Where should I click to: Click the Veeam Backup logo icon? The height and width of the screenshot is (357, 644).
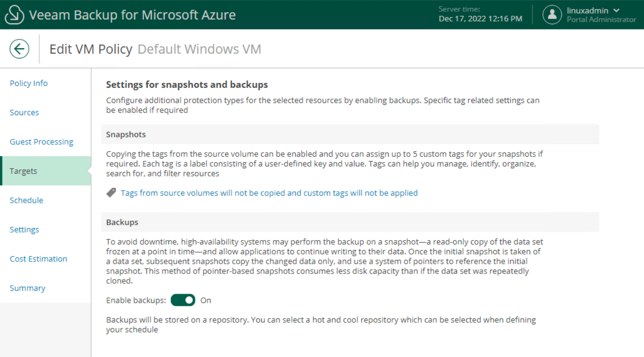point(14,14)
